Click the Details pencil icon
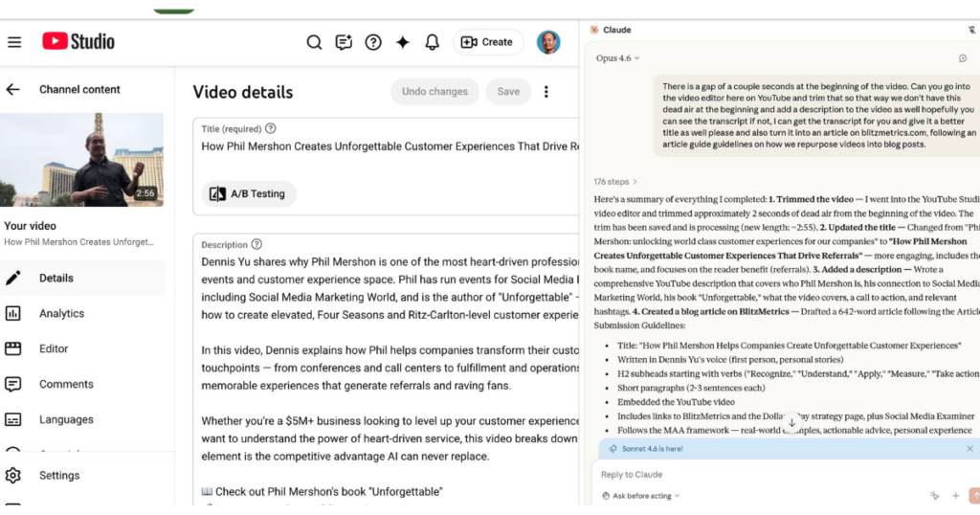Screen dimensions: 980x515 click(13, 279)
